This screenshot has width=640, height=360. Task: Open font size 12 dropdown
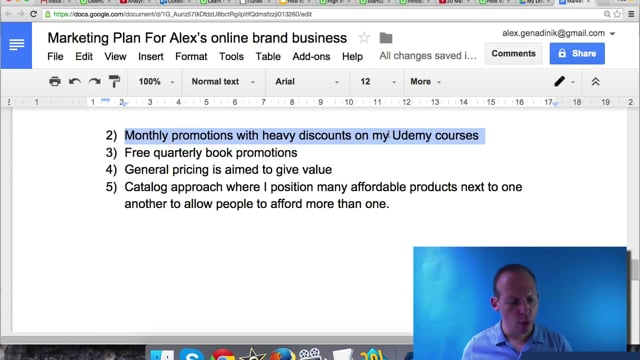click(x=378, y=82)
